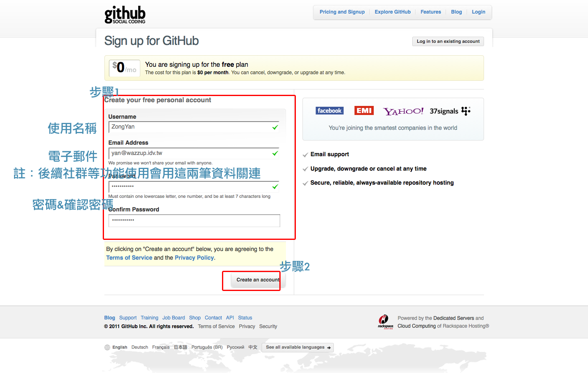The width and height of the screenshot is (588, 373).
Task: Click 'You're joining the smartest companies' text
Action: click(x=393, y=128)
